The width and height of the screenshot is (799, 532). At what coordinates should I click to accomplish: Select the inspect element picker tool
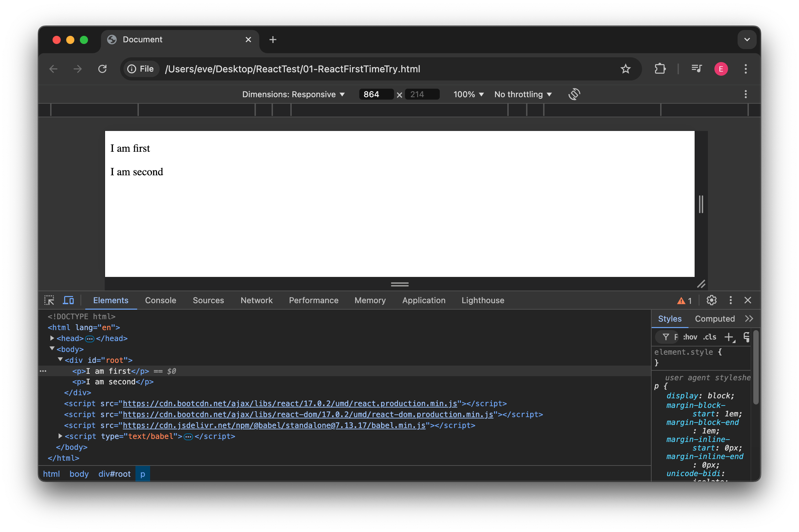(49, 300)
